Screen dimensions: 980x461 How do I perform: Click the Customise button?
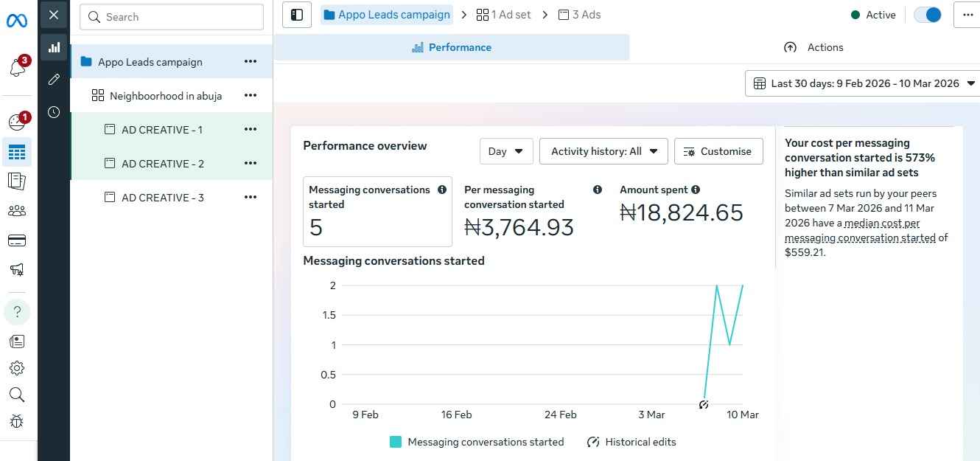(718, 151)
